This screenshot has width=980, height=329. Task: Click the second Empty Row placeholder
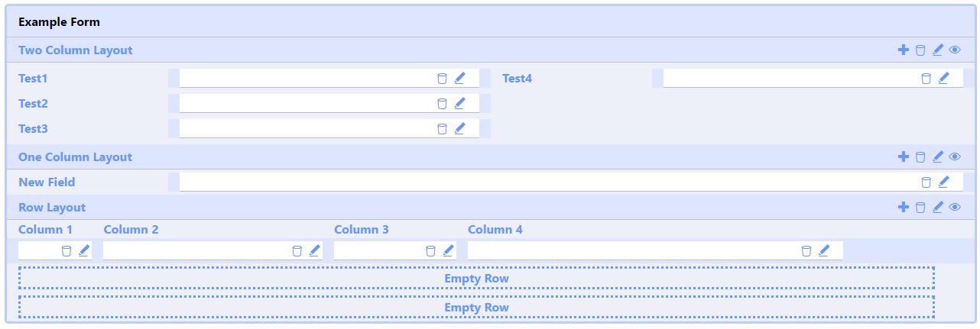tap(476, 308)
